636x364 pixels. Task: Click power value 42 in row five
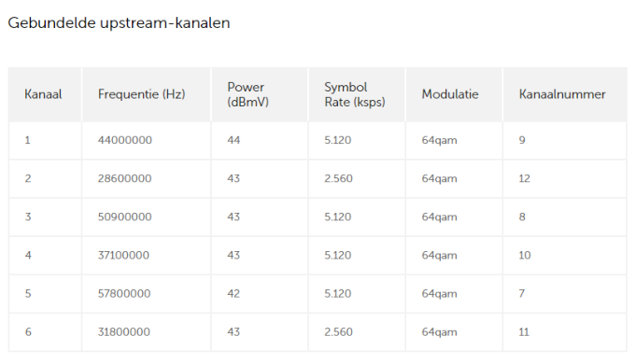[233, 293]
